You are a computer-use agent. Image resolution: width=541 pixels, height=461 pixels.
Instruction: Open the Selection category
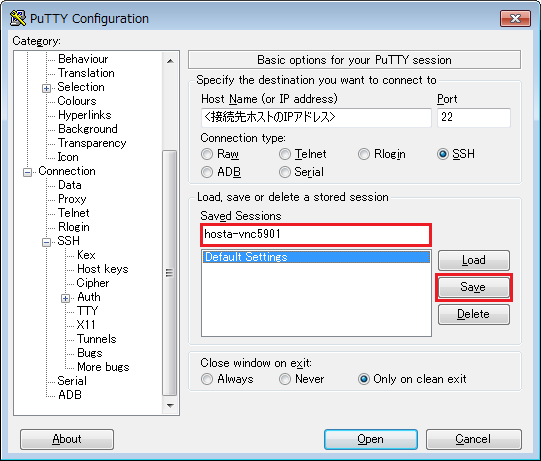click(x=81, y=87)
